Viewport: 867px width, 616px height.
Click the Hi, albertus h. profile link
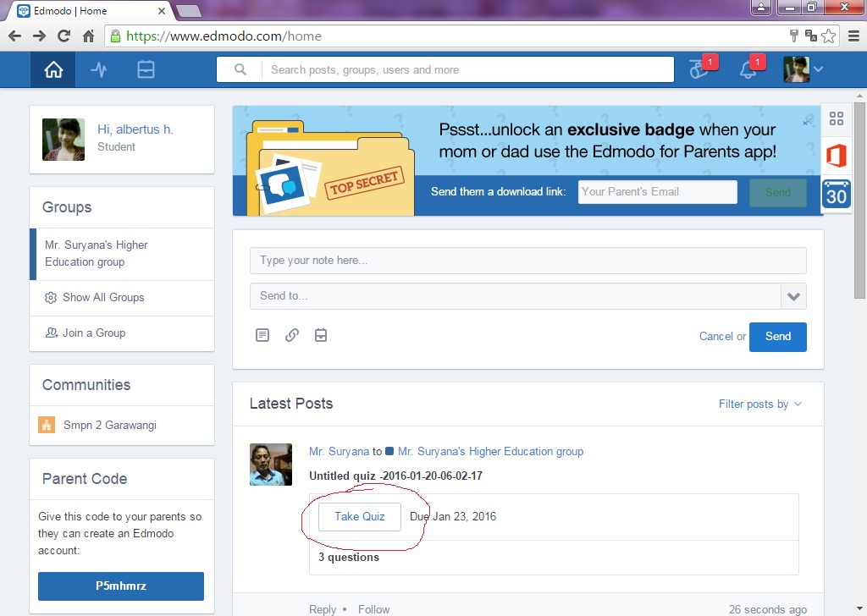click(x=135, y=129)
